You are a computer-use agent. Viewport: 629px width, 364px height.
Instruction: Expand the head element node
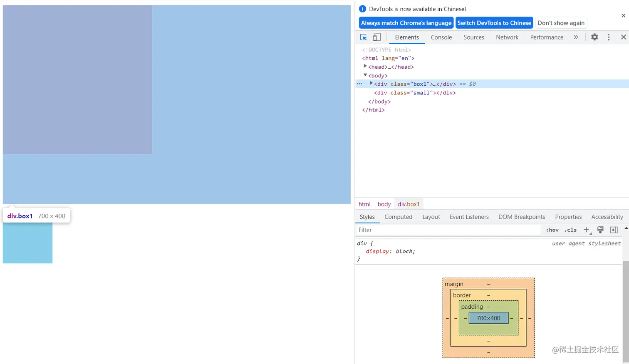point(365,66)
